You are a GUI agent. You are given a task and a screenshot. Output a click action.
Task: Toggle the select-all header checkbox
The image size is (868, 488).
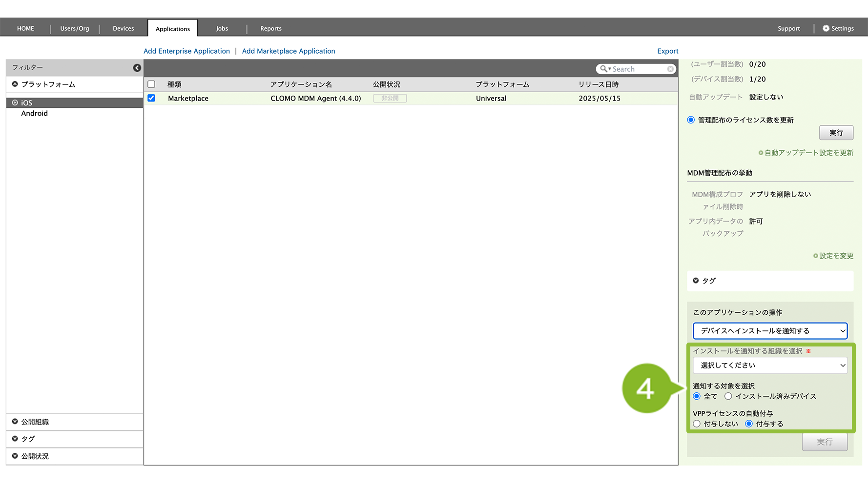151,84
